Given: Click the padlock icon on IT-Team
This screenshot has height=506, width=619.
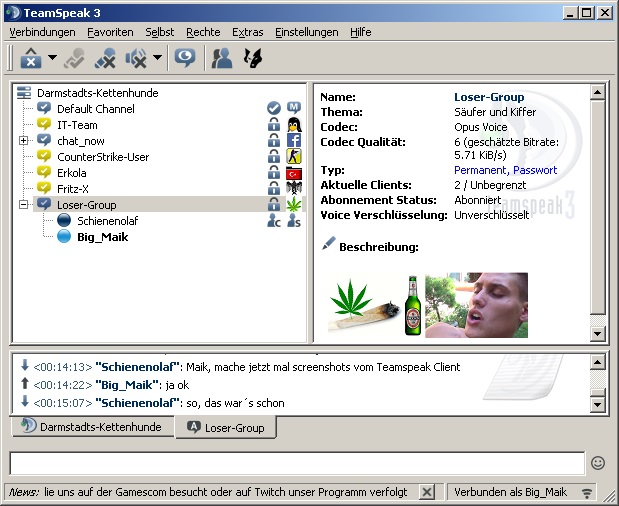Looking at the screenshot, I should point(274,124).
